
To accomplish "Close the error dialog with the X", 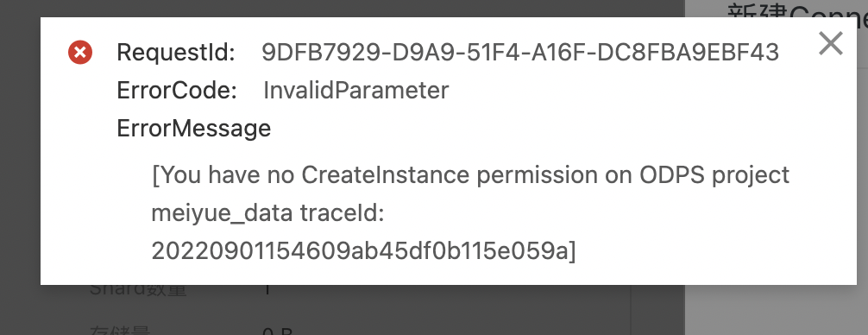I will tap(830, 43).
